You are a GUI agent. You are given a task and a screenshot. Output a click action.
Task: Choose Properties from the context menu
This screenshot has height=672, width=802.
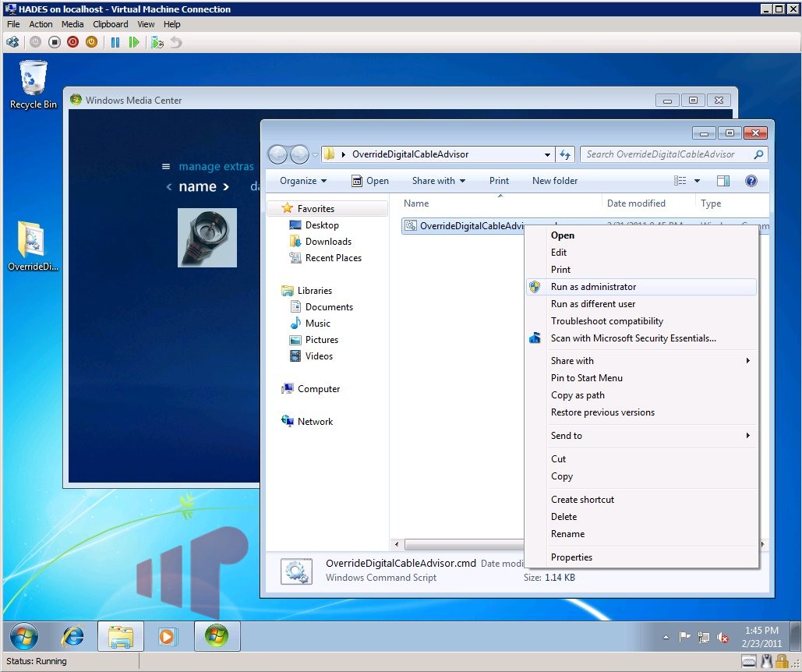tap(641, 557)
